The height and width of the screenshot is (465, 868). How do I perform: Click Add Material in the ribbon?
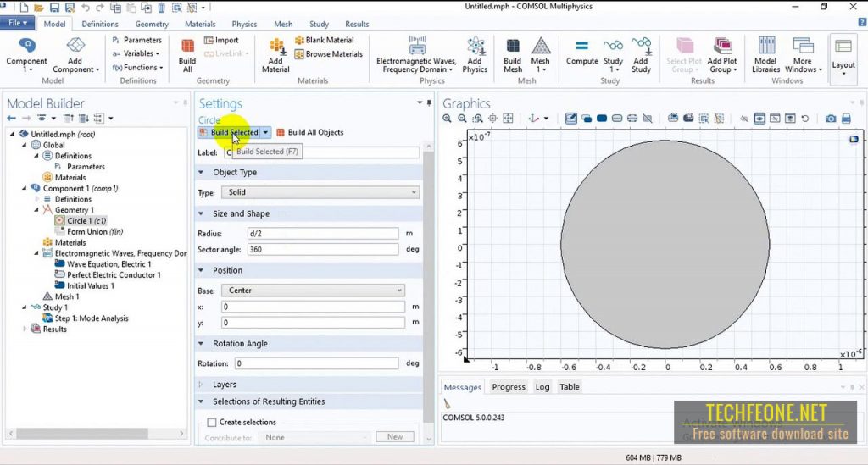(x=275, y=55)
